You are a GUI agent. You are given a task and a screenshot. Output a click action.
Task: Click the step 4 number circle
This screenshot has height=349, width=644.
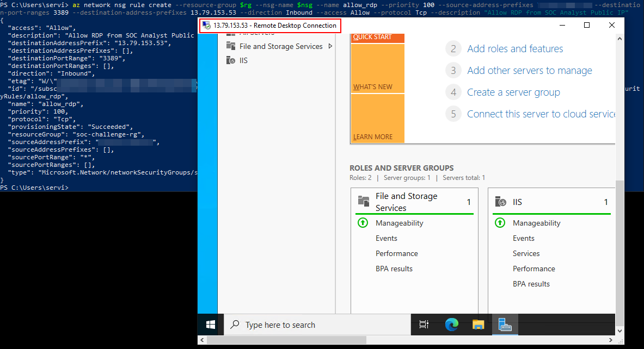coord(453,92)
